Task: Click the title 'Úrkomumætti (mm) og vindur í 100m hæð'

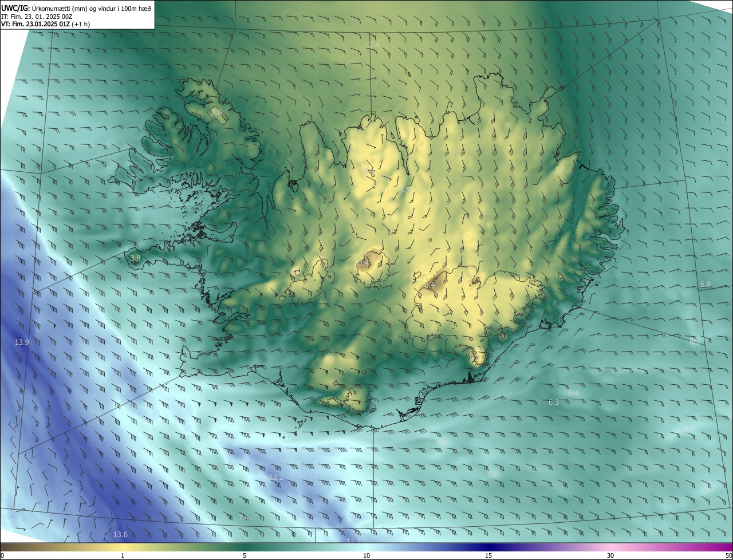Action: pyautogui.click(x=92, y=8)
